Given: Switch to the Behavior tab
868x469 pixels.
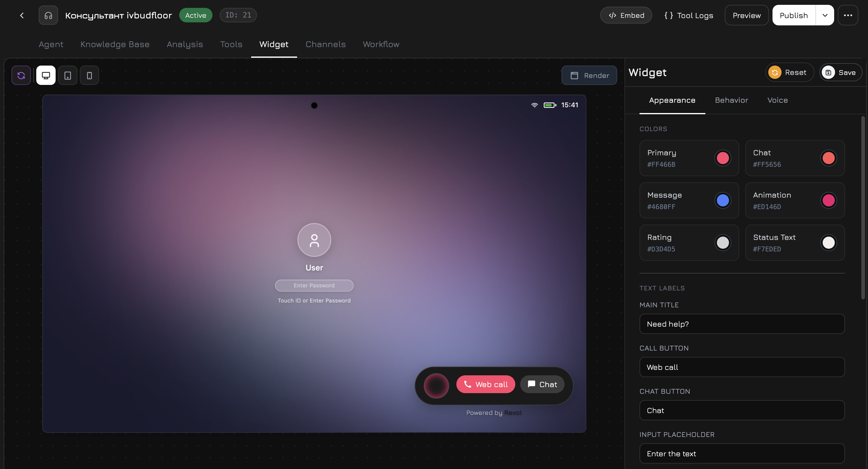Looking at the screenshot, I should click(731, 100).
